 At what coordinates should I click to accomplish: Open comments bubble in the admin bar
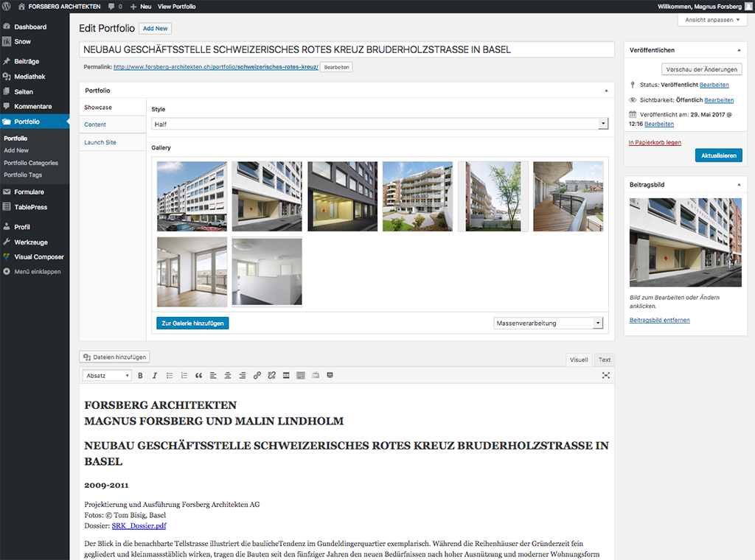(x=114, y=6)
